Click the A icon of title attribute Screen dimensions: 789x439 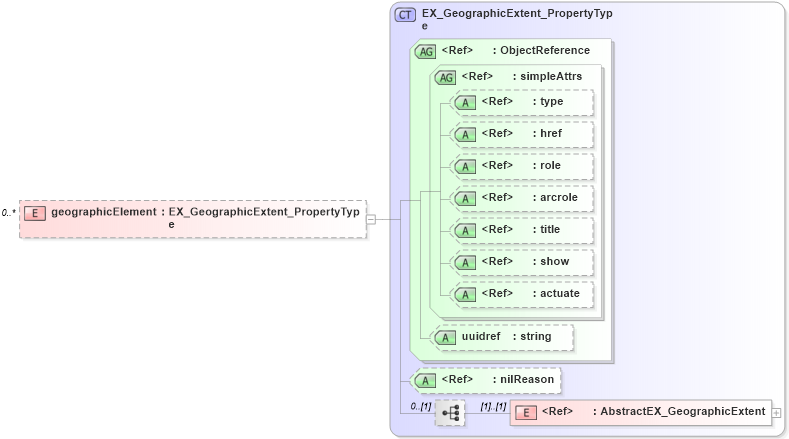pyautogui.click(x=465, y=231)
